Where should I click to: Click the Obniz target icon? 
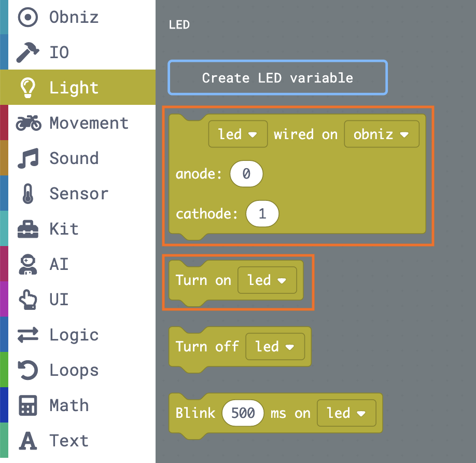pyautogui.click(x=28, y=17)
